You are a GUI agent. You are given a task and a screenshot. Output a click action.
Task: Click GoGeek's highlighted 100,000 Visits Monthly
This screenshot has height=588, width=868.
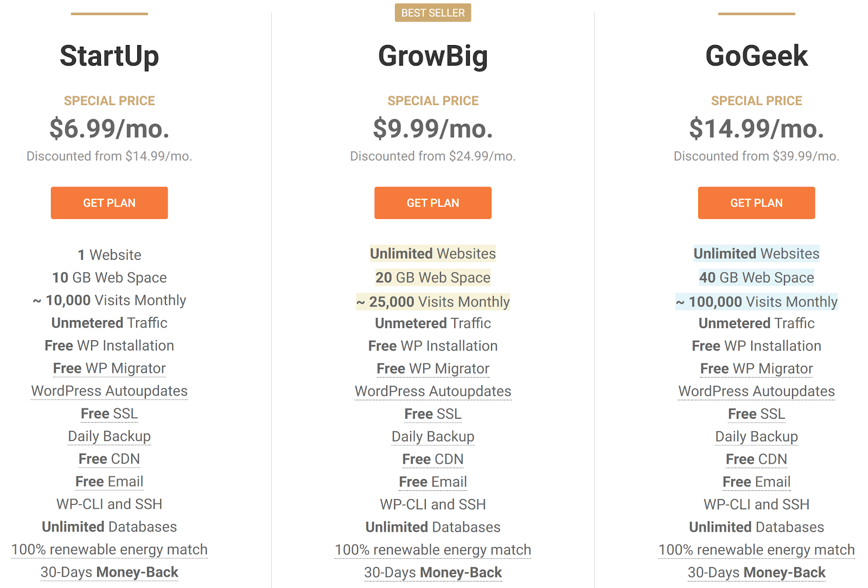point(756,302)
